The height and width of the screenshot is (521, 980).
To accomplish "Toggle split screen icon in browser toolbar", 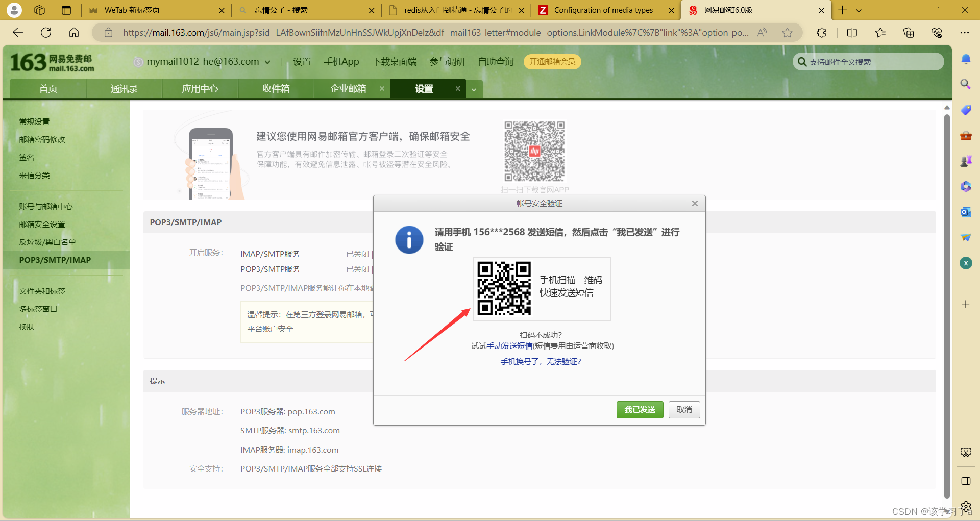I will pyautogui.click(x=852, y=33).
